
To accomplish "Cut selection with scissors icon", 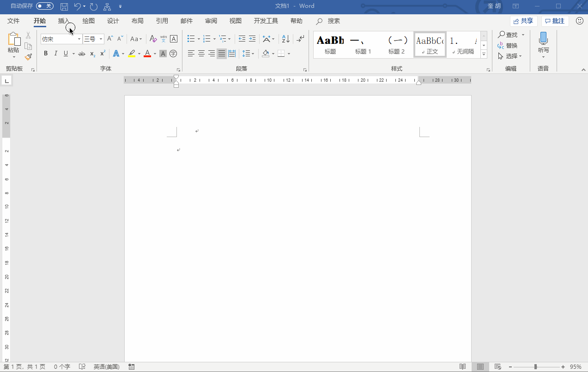I will point(28,35).
